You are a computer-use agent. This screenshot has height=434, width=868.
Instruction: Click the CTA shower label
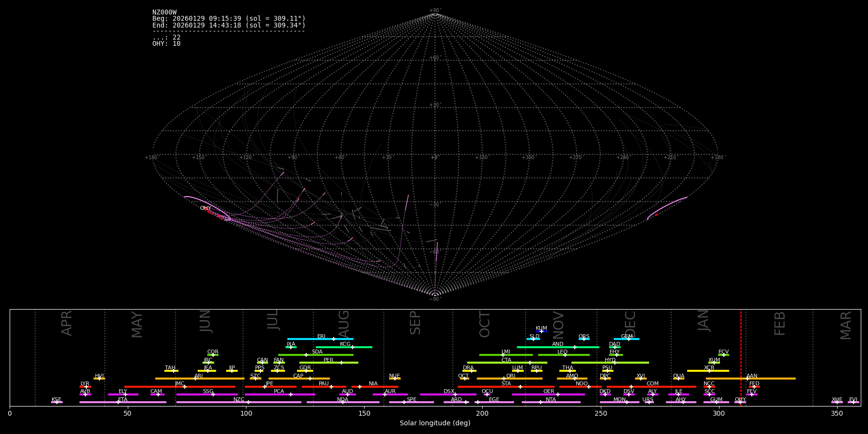coord(506,360)
